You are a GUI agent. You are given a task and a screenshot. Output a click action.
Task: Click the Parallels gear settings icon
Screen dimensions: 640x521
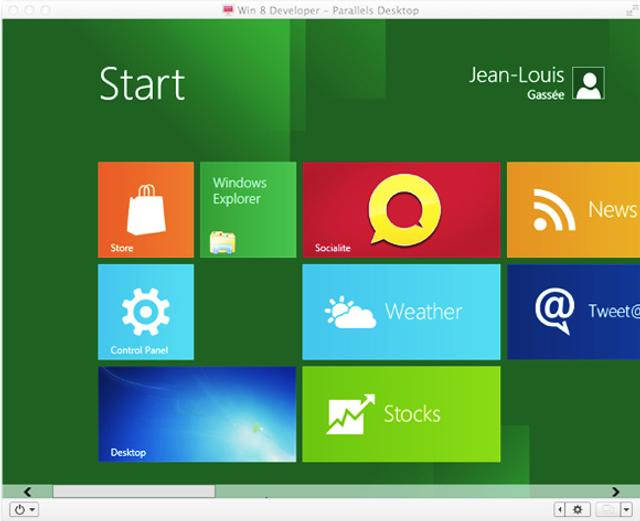(578, 510)
